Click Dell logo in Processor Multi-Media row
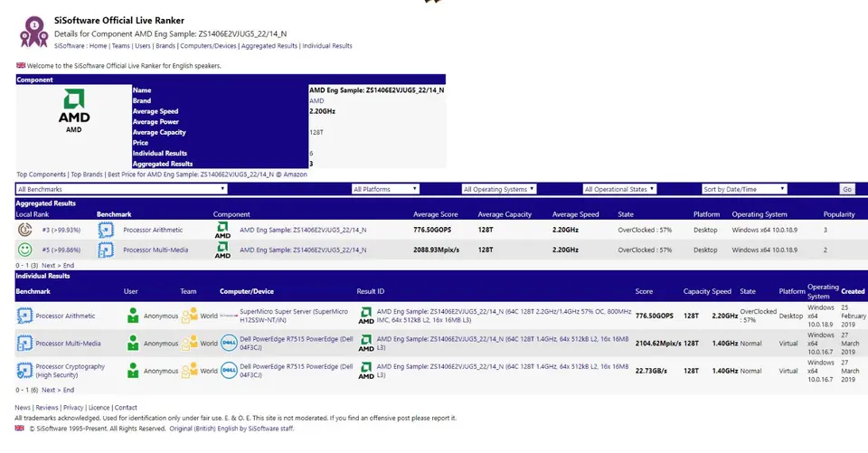This screenshot has height=453, width=868. [x=229, y=343]
